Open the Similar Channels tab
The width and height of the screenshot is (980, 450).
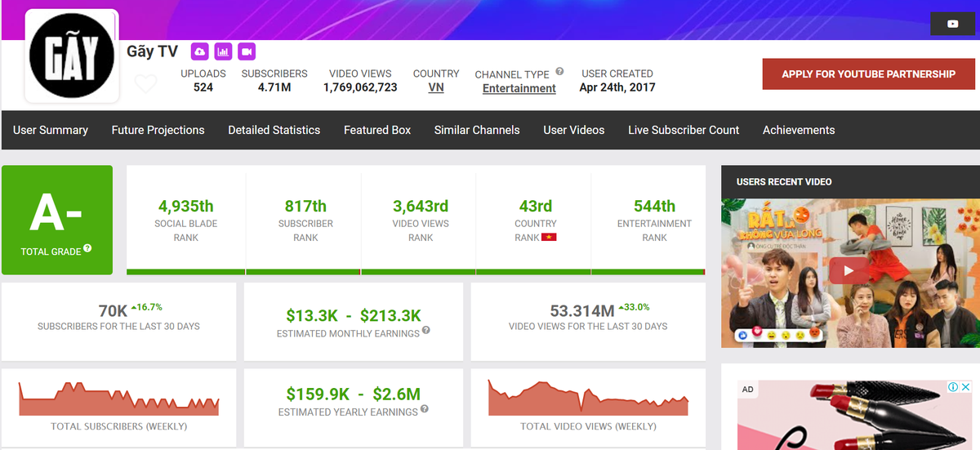click(477, 130)
